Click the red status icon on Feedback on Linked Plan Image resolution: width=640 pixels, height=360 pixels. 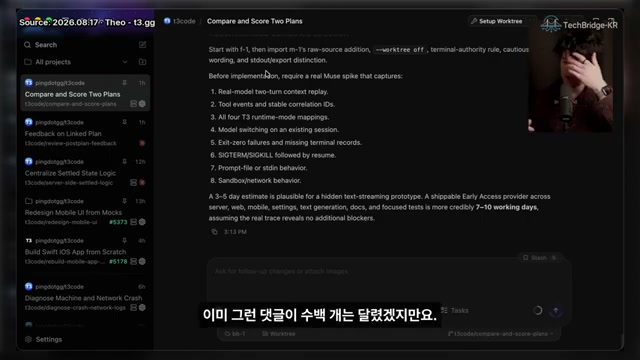pyautogui.click(x=142, y=143)
